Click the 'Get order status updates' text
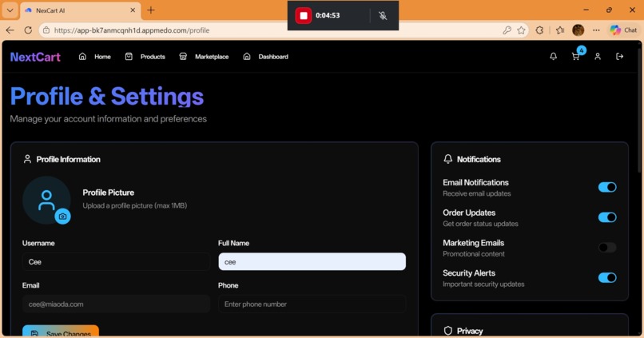Image resolution: width=644 pixels, height=338 pixels. pos(480,224)
